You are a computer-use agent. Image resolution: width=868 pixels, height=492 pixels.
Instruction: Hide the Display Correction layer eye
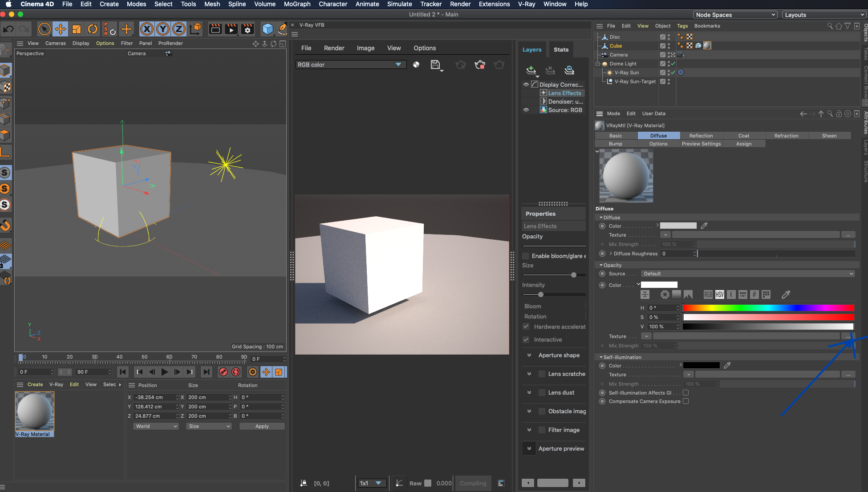526,85
